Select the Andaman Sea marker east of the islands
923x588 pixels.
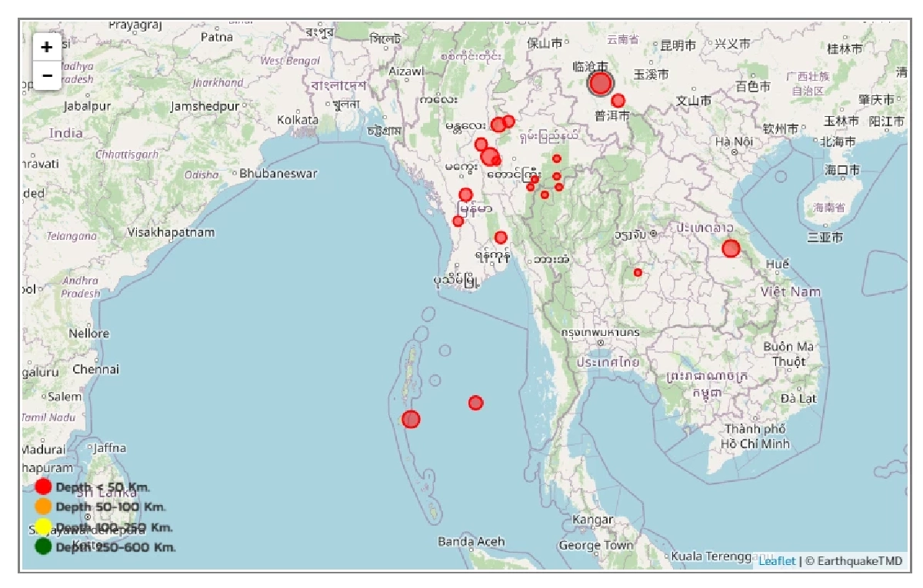tap(475, 403)
